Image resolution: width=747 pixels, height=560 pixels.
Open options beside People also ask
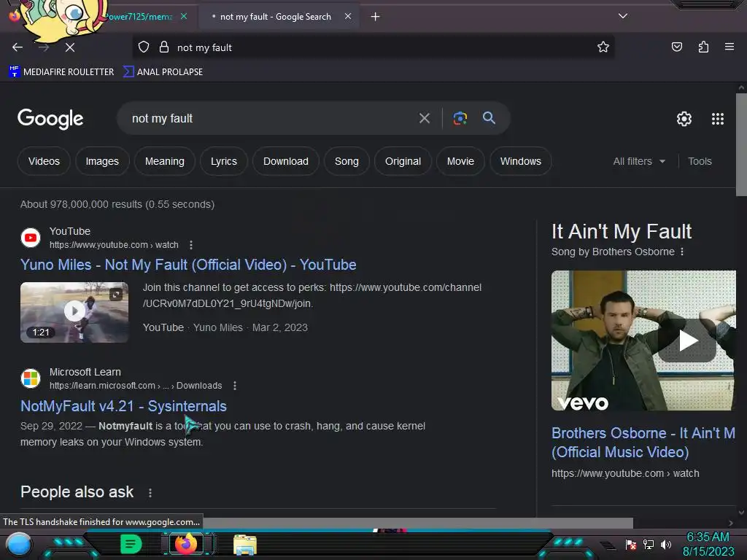[x=150, y=493]
